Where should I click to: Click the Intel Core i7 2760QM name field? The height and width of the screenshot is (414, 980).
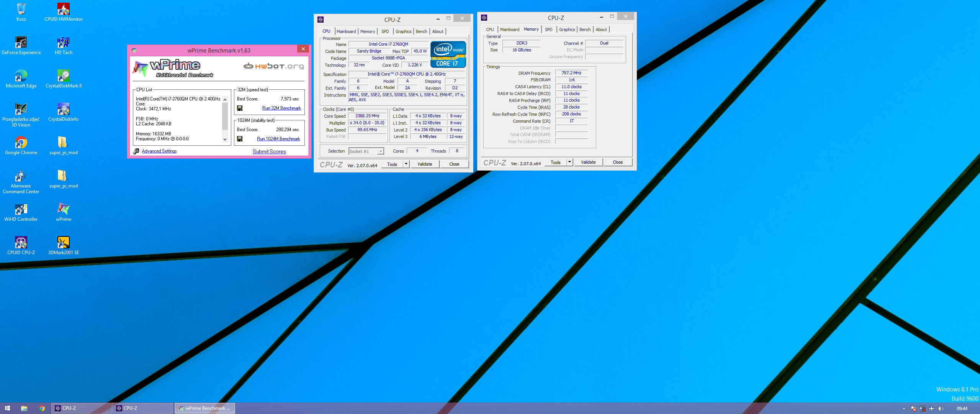[388, 44]
